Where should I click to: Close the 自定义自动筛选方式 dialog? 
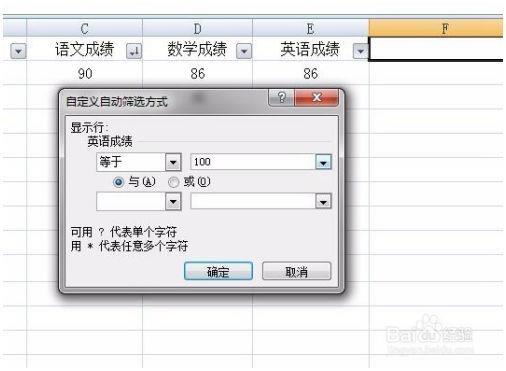pos(316,98)
